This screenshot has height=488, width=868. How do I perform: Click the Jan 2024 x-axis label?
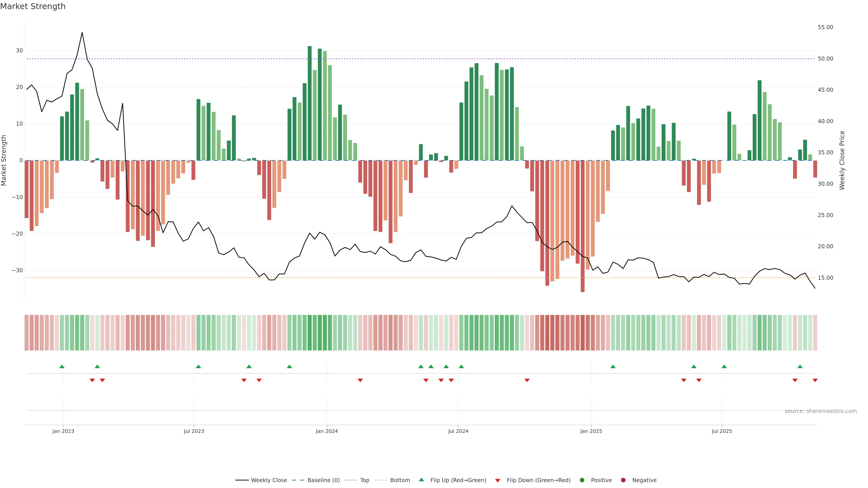pos(326,431)
